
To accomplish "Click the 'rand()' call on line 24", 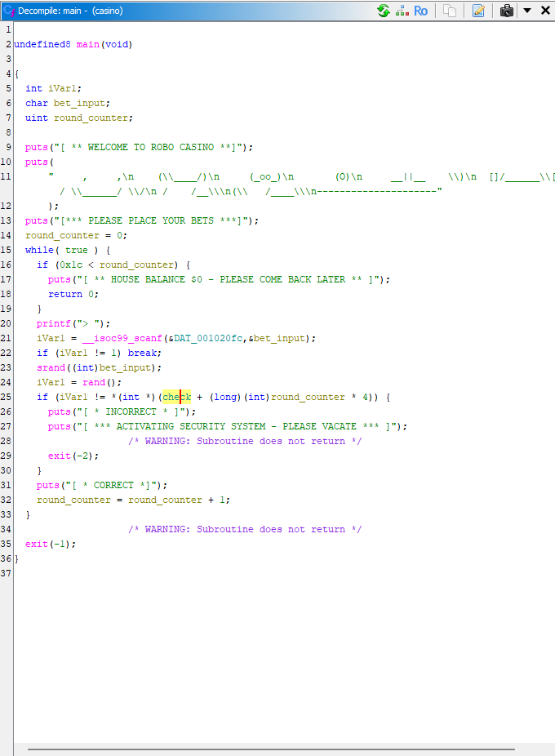I will coord(100,383).
